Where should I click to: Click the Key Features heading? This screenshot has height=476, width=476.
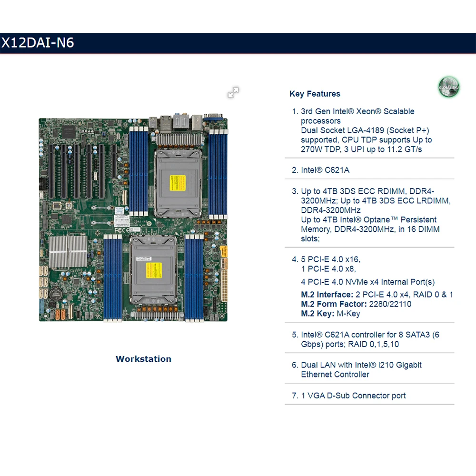click(315, 94)
